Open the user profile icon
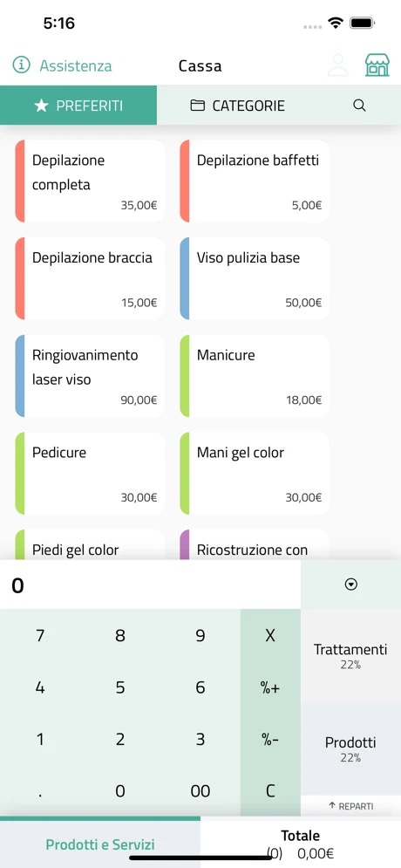 [x=338, y=65]
